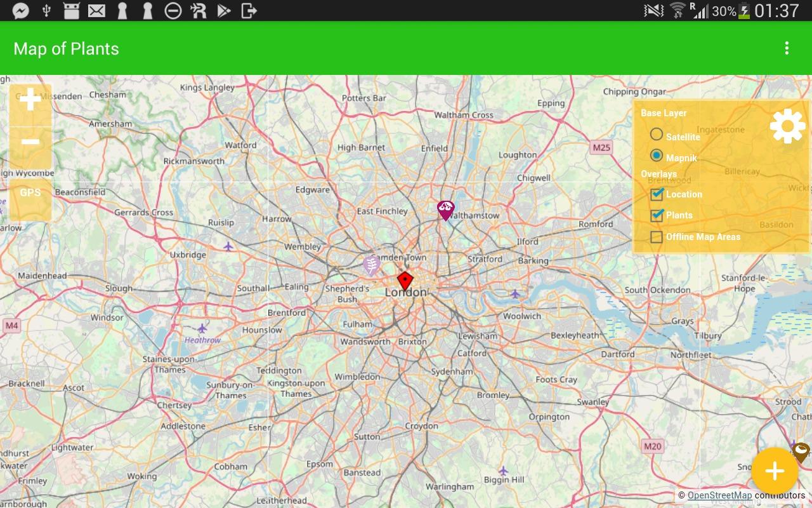812x508 pixels.
Task: Tap the Map of Plants title
Action: click(67, 49)
